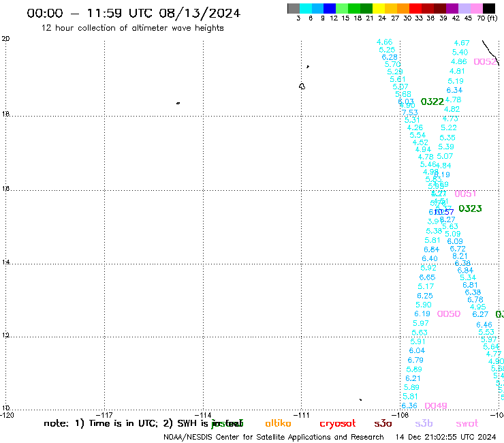Click the -114 longitude axis label
The image size is (504, 443).
coord(203,415)
